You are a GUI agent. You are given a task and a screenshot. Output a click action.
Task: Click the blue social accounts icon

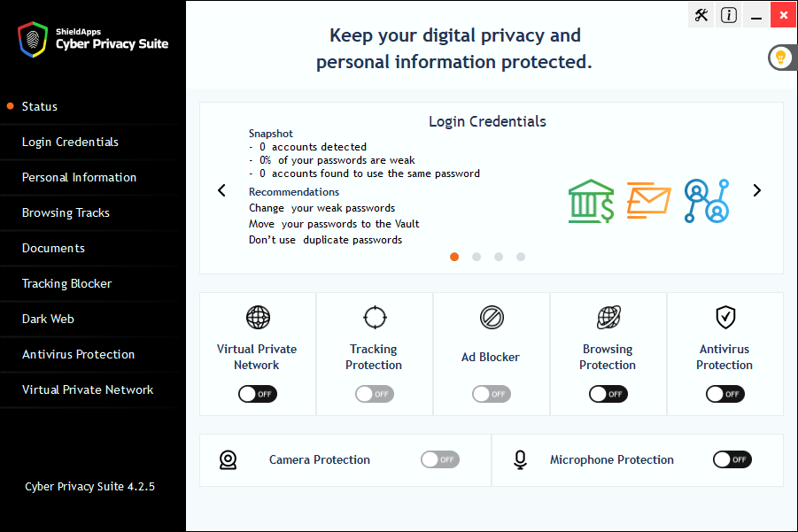pyautogui.click(x=707, y=201)
